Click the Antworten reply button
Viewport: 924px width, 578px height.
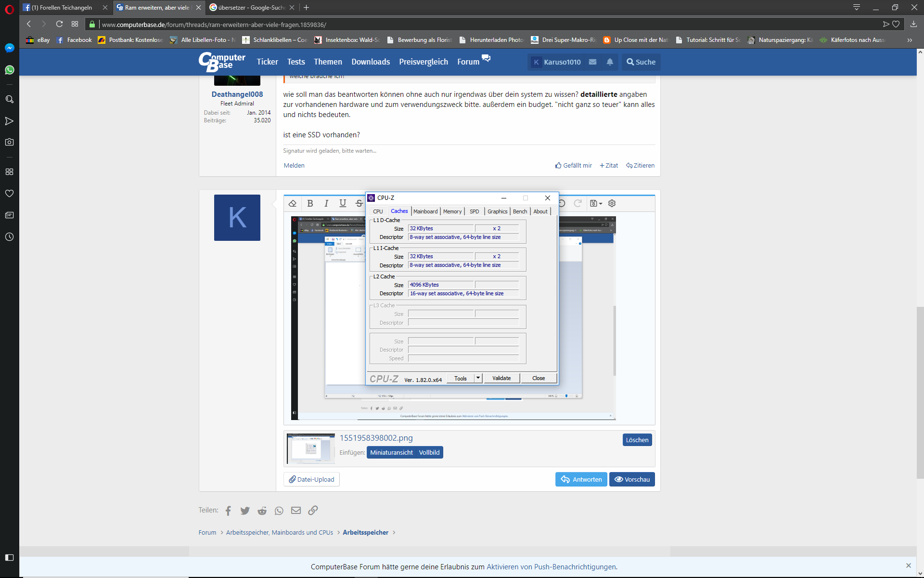581,479
